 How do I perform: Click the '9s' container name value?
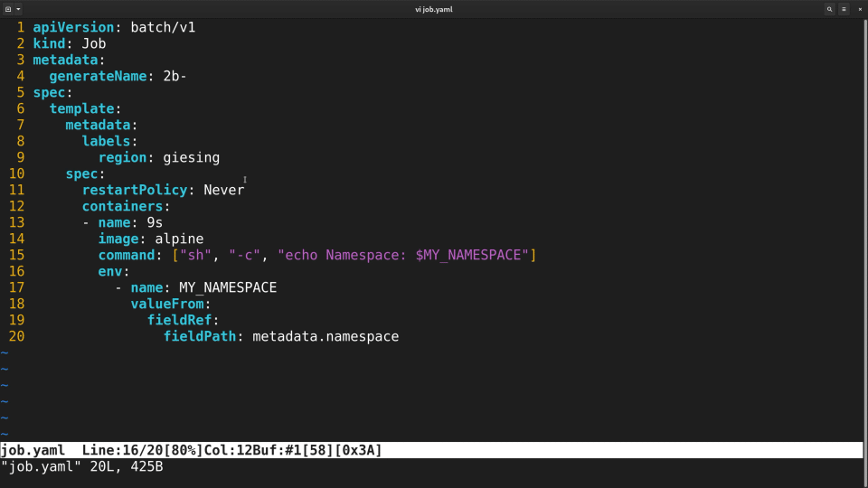(155, 222)
